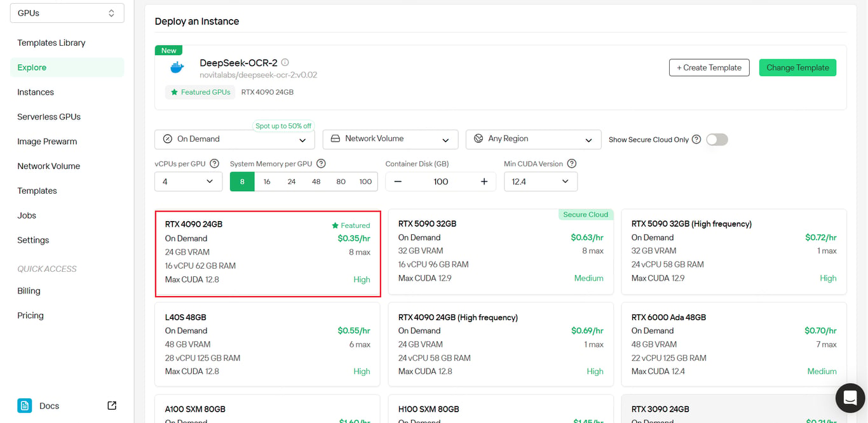The image size is (868, 423).
Task: Click the Deploy an Instance heading
Action: [197, 21]
